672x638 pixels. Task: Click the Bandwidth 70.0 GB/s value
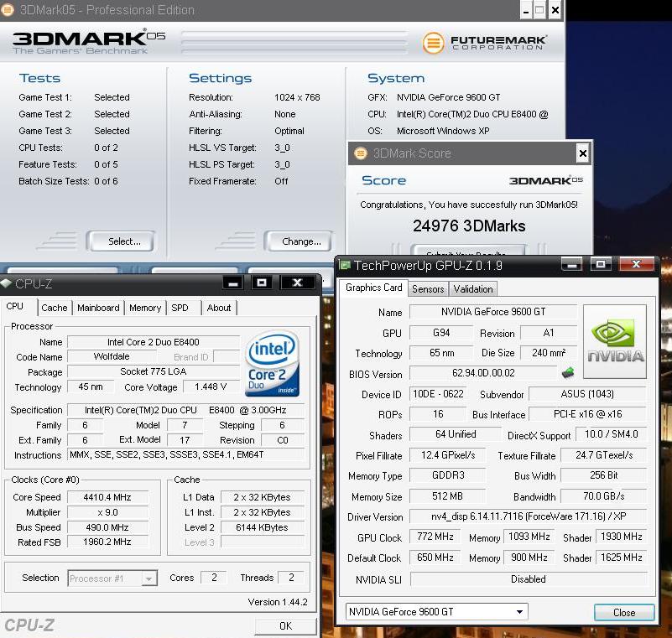coord(603,495)
